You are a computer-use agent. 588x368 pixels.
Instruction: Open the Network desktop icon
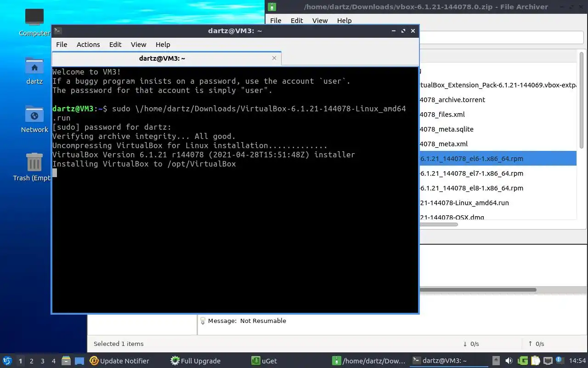34,119
